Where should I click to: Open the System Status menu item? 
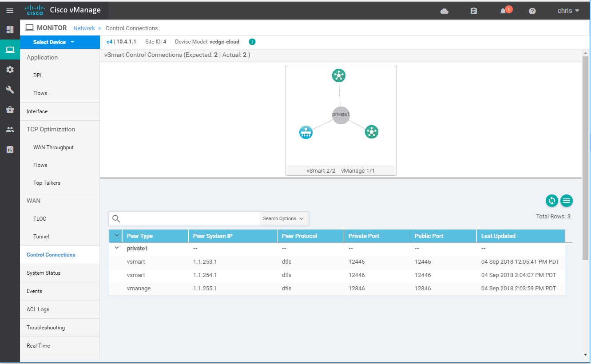43,273
